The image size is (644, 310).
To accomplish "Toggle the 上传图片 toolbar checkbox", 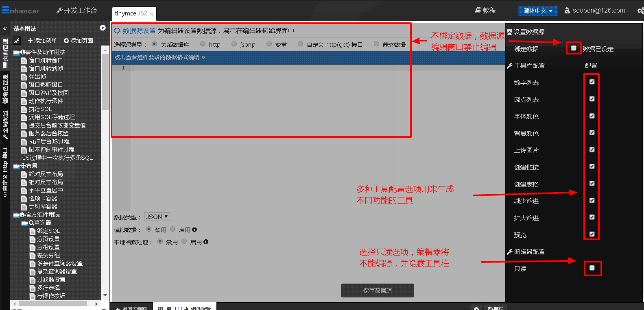I will (x=592, y=150).
